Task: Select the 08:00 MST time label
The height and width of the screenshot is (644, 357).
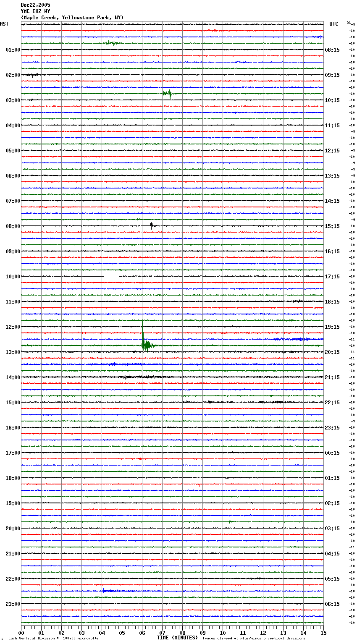Action: (13, 226)
